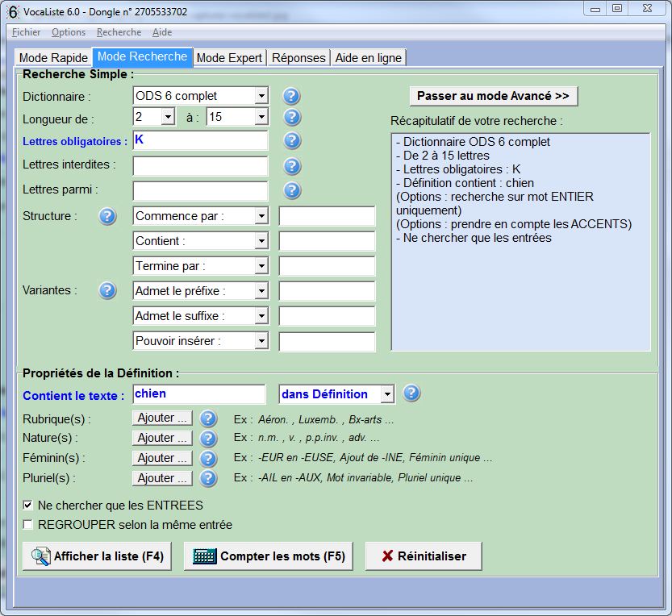Open help for Contient le texte
This screenshot has width=672, height=616.
(x=411, y=393)
